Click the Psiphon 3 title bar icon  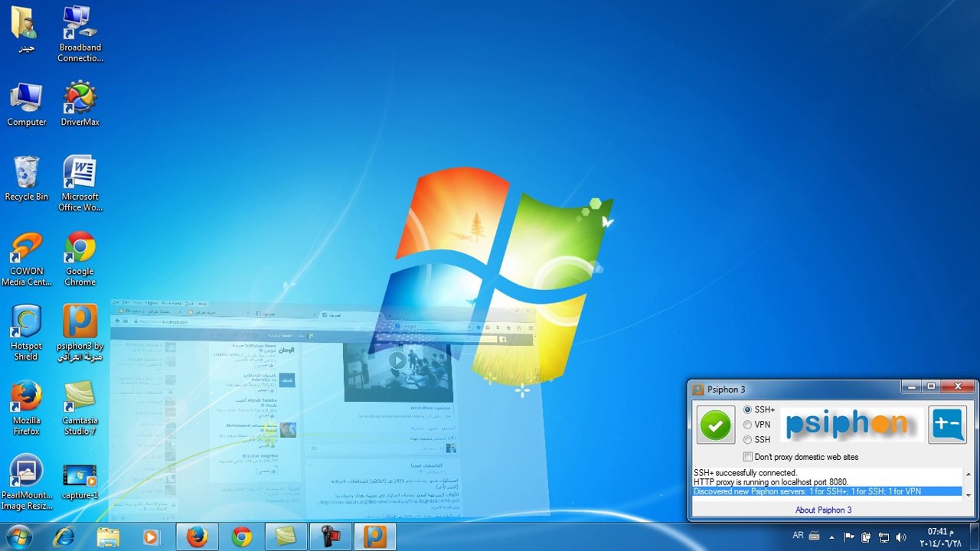point(698,390)
